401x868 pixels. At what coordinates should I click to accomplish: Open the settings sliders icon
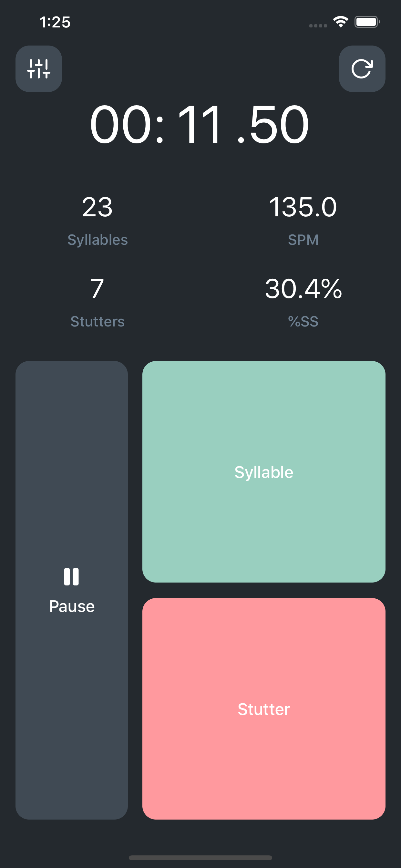(39, 69)
